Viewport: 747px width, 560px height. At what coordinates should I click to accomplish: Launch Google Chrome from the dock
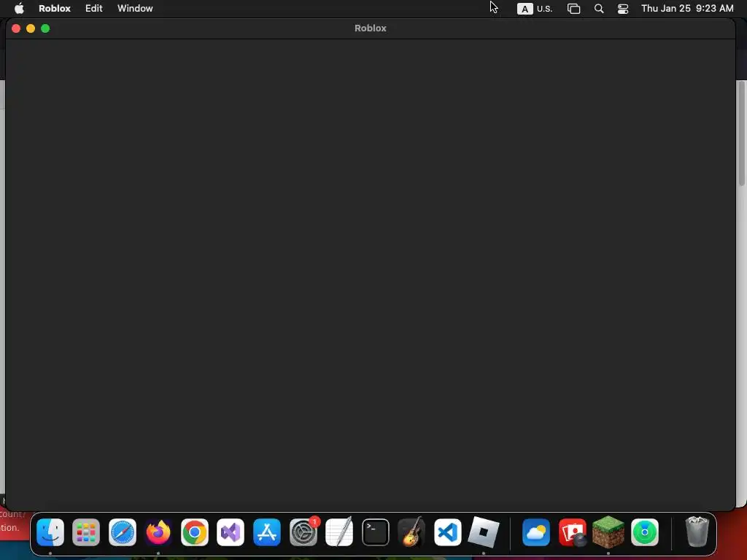click(x=194, y=532)
